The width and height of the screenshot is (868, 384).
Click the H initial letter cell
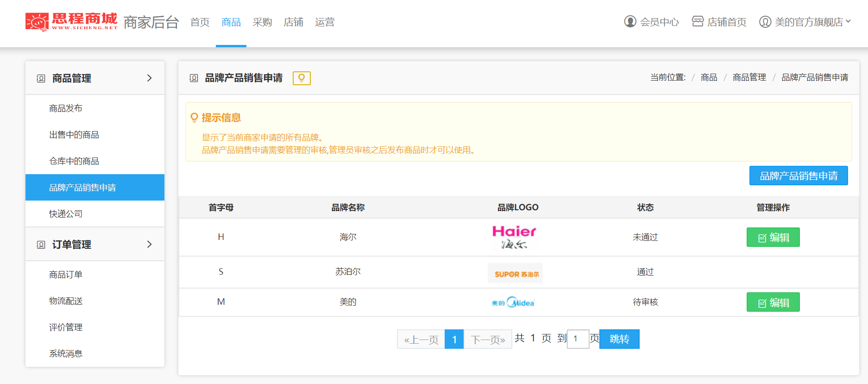pyautogui.click(x=221, y=237)
